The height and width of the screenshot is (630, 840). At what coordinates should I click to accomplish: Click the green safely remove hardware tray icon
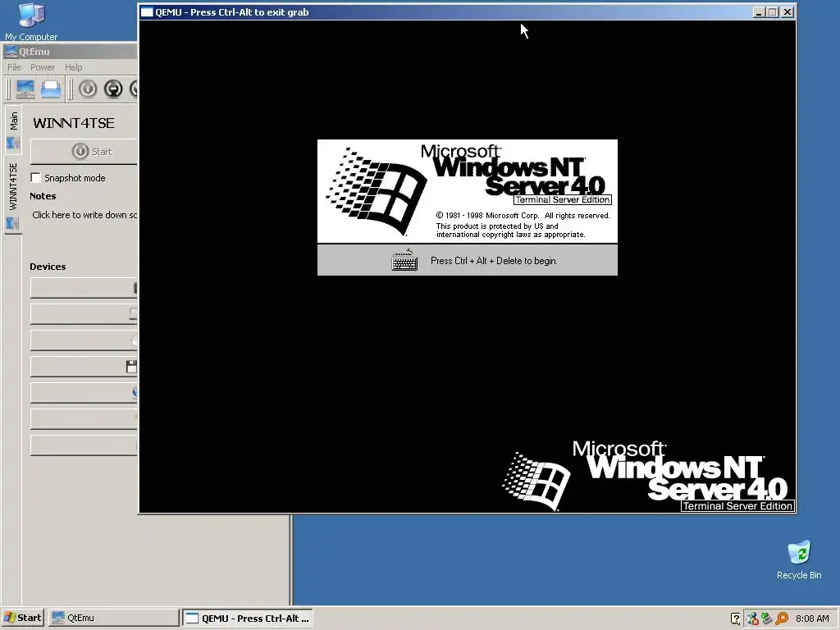coord(767,619)
